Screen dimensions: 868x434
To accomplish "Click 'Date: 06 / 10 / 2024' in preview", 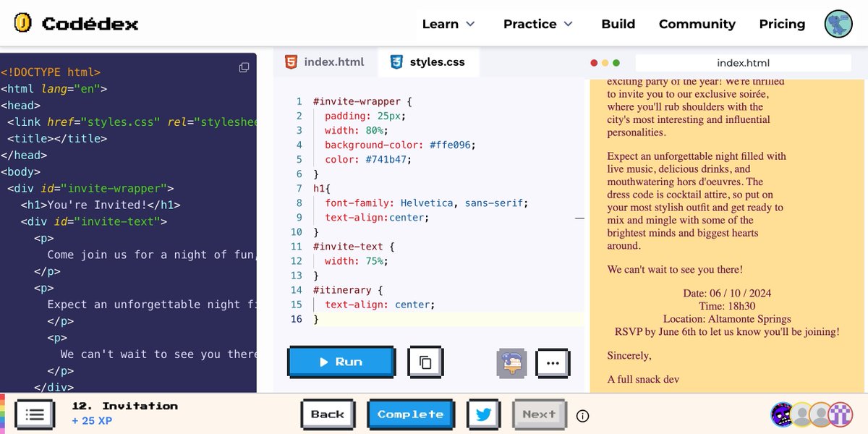I will (727, 293).
